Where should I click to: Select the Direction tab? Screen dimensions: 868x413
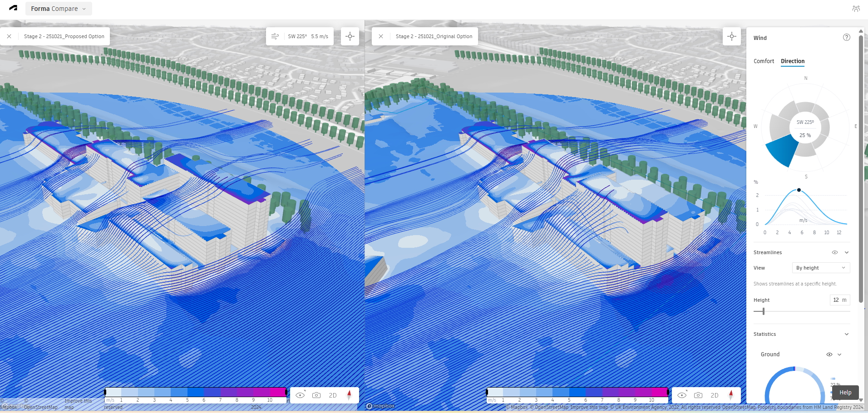point(792,61)
